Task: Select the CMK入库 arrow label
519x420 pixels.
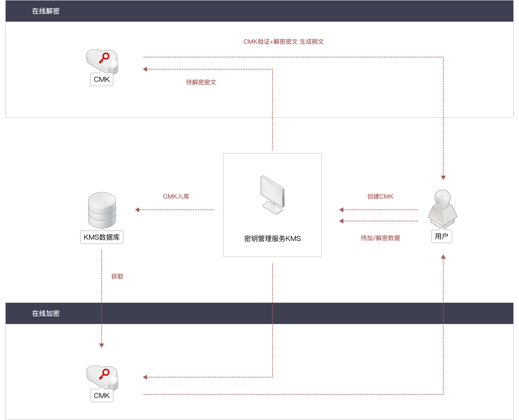Action: (x=176, y=196)
